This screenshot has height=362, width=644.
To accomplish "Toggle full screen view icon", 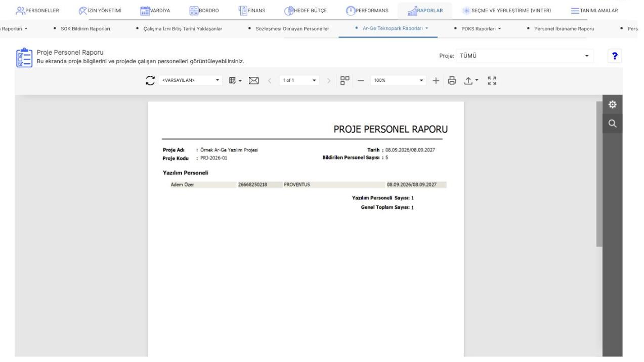I will 492,80.
